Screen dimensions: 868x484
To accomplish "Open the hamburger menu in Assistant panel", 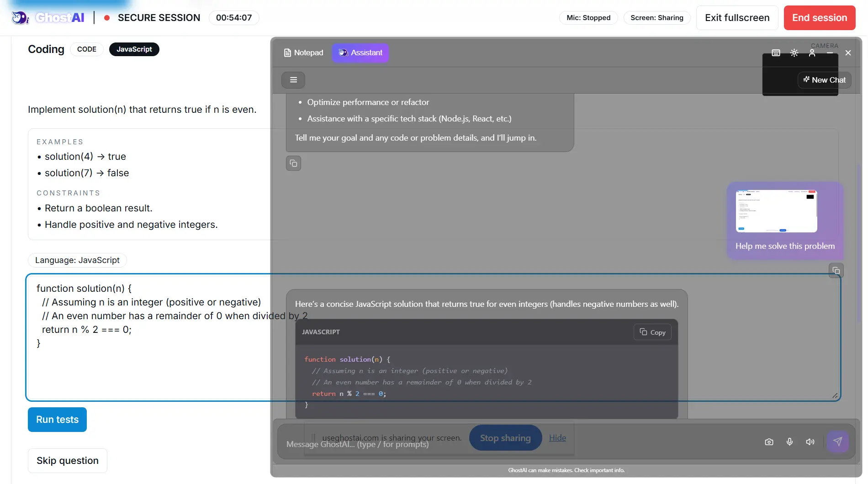I will (x=293, y=80).
